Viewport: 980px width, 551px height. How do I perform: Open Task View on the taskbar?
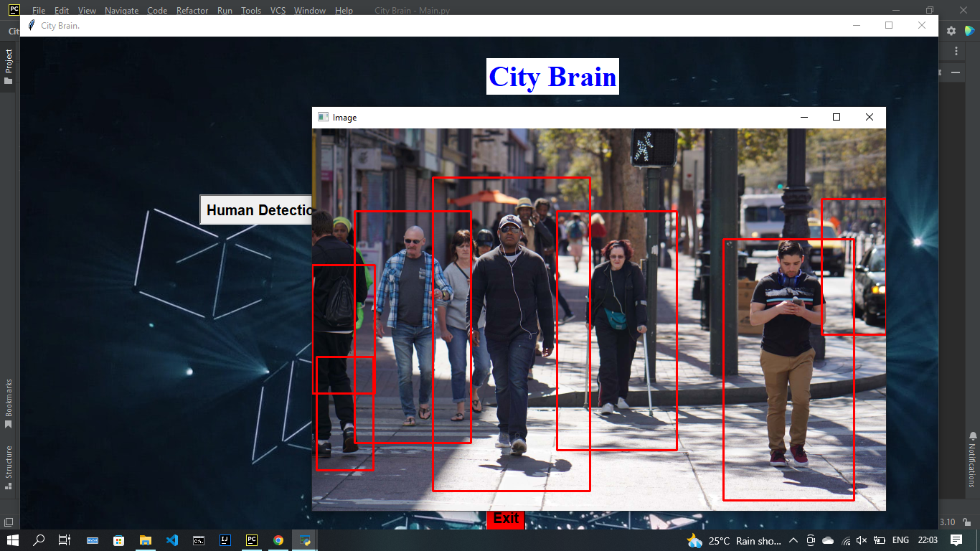(65, 540)
